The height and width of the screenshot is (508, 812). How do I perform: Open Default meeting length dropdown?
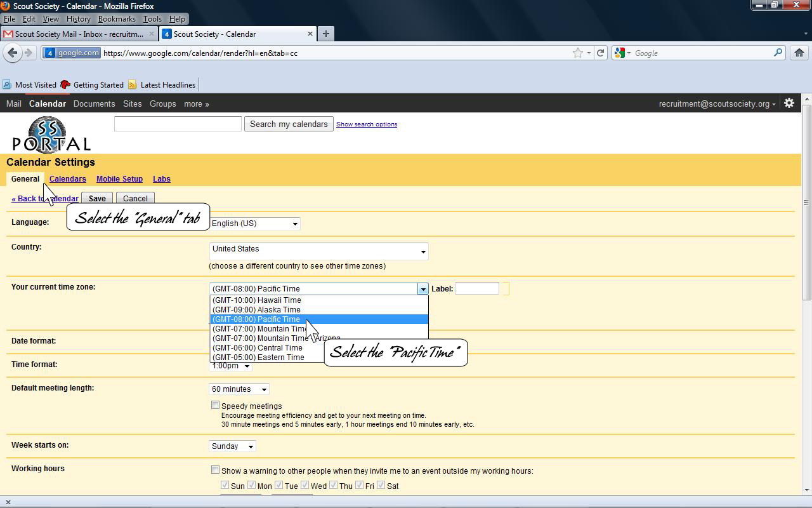pos(239,389)
